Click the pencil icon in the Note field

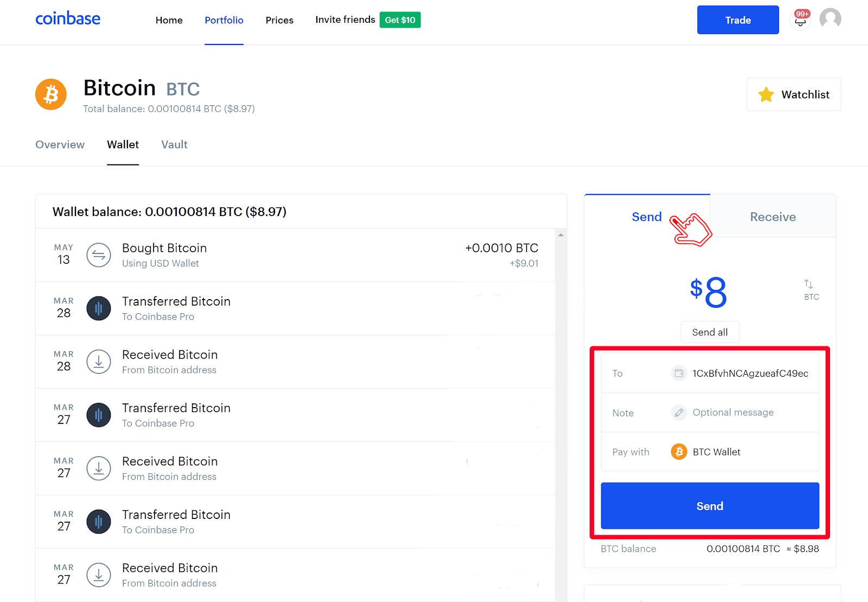tap(679, 413)
